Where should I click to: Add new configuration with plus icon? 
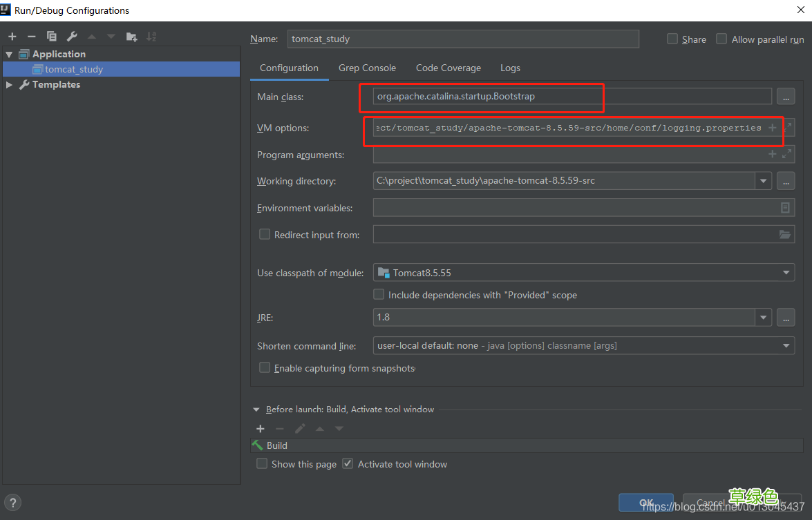click(x=12, y=36)
